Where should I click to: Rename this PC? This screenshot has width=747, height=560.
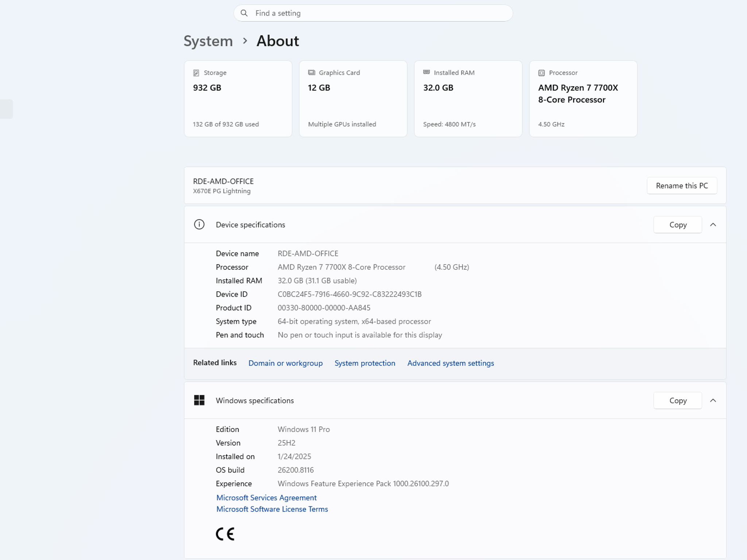pos(682,186)
